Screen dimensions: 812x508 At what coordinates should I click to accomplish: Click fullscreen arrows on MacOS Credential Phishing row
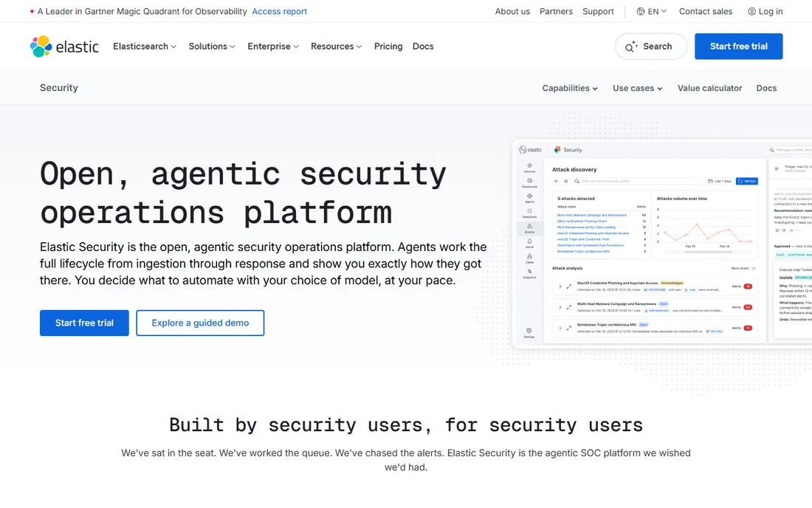568,286
